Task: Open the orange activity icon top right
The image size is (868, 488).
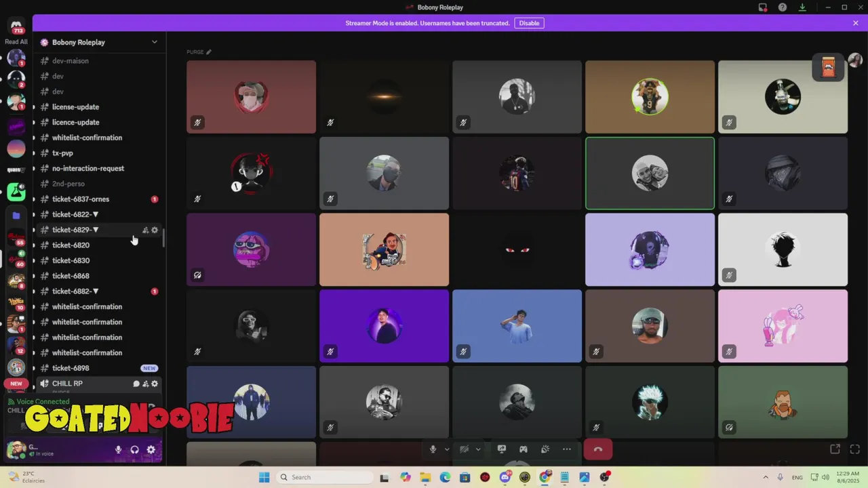Action: (x=828, y=66)
